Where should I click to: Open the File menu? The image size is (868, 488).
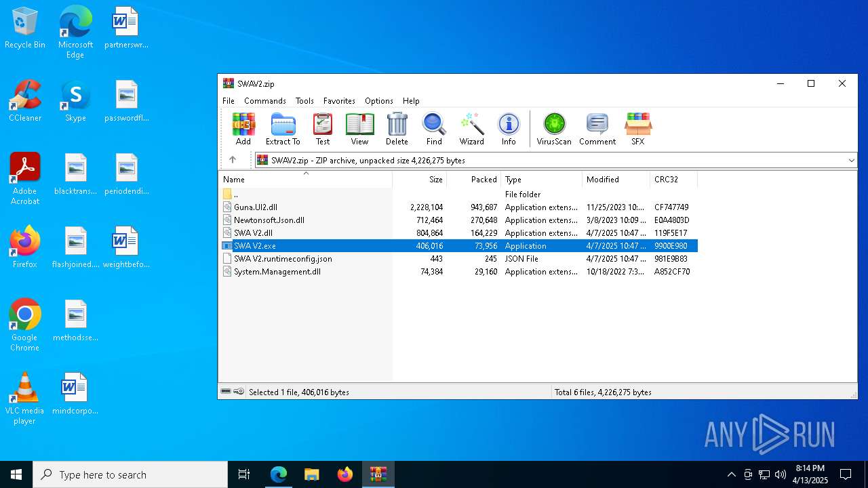pyautogui.click(x=229, y=100)
